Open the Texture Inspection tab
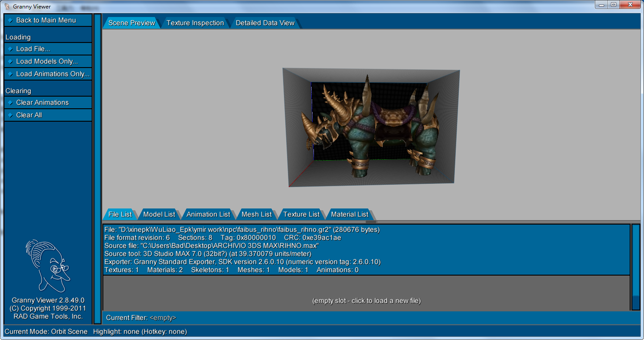The height and width of the screenshot is (340, 644). (x=195, y=23)
